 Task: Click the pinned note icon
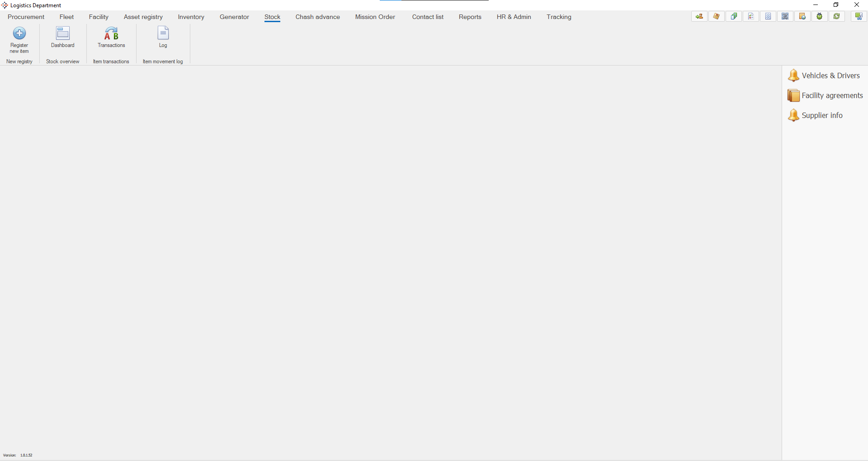tap(717, 17)
